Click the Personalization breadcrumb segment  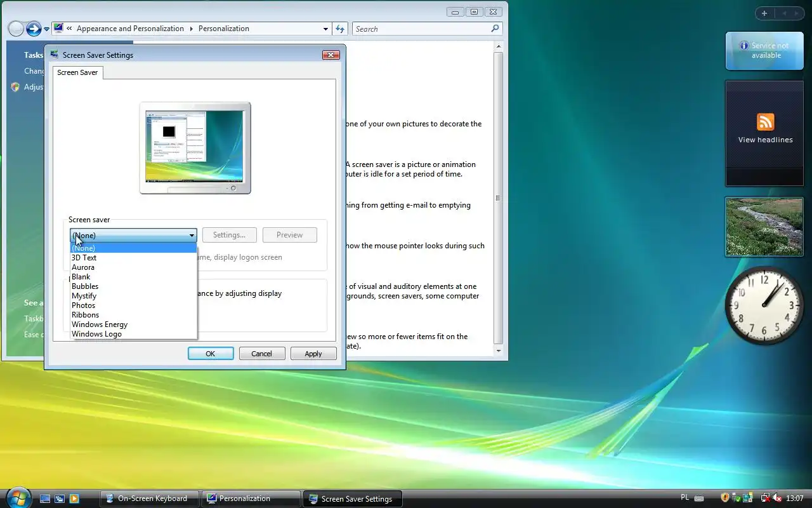coord(224,29)
